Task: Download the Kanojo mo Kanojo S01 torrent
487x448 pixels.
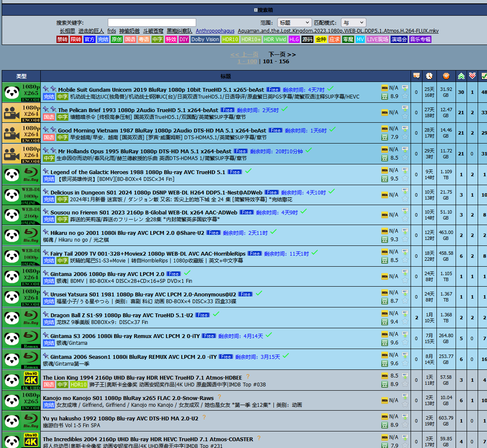Action: click(x=405, y=397)
